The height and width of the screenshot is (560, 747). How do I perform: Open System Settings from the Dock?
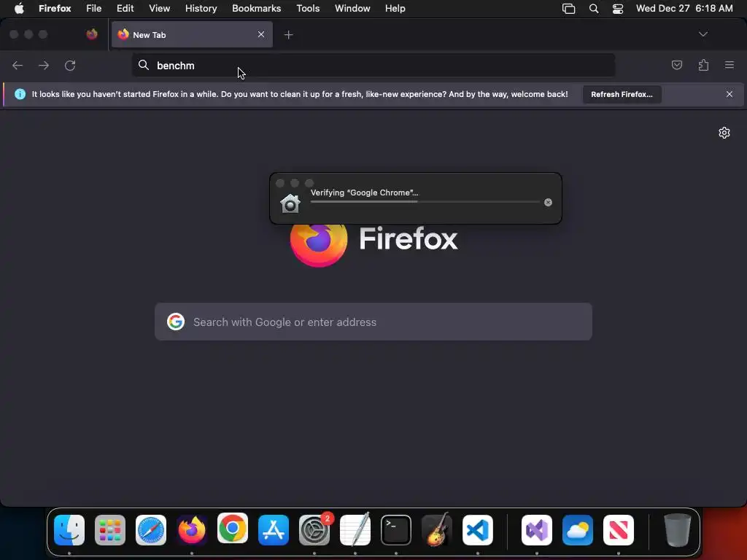coord(314,530)
